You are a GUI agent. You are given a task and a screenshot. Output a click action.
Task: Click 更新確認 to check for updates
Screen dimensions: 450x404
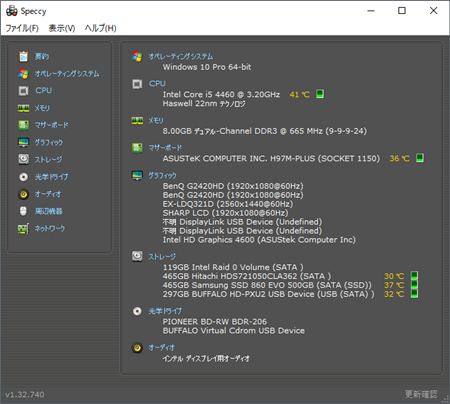click(421, 394)
